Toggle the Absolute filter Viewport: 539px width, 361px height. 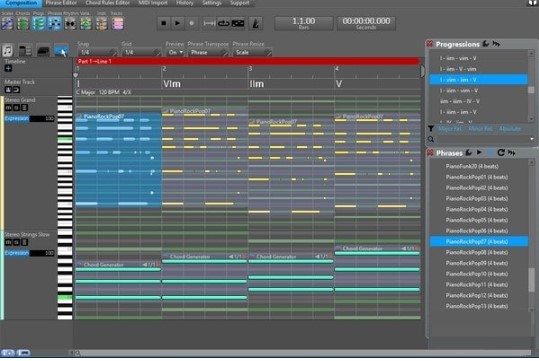pyautogui.click(x=509, y=129)
